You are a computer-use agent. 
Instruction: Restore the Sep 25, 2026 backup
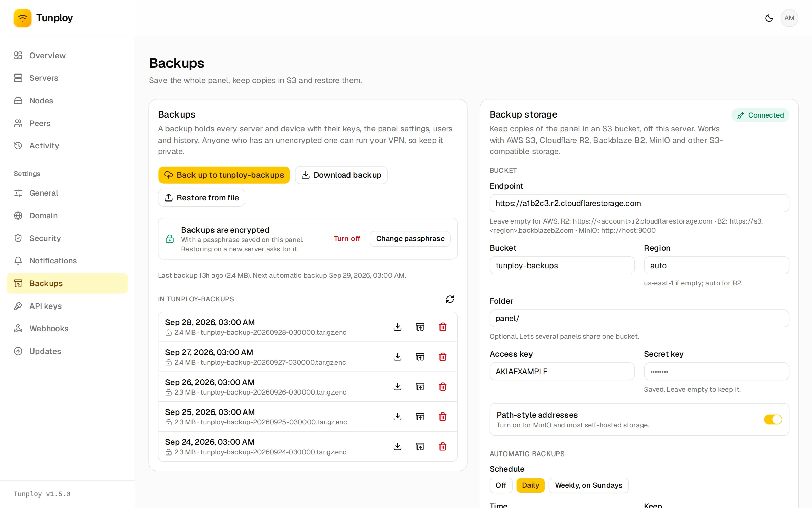pyautogui.click(x=420, y=417)
